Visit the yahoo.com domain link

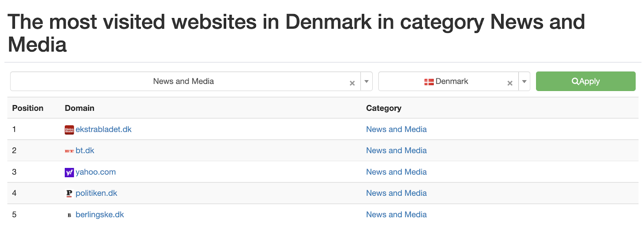(x=96, y=172)
